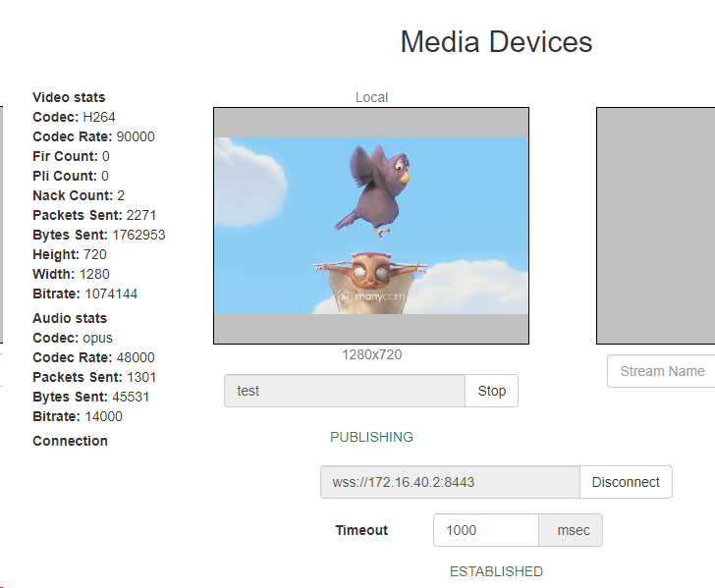715x588 pixels.
Task: Click the Disconnect button
Action: 626,482
